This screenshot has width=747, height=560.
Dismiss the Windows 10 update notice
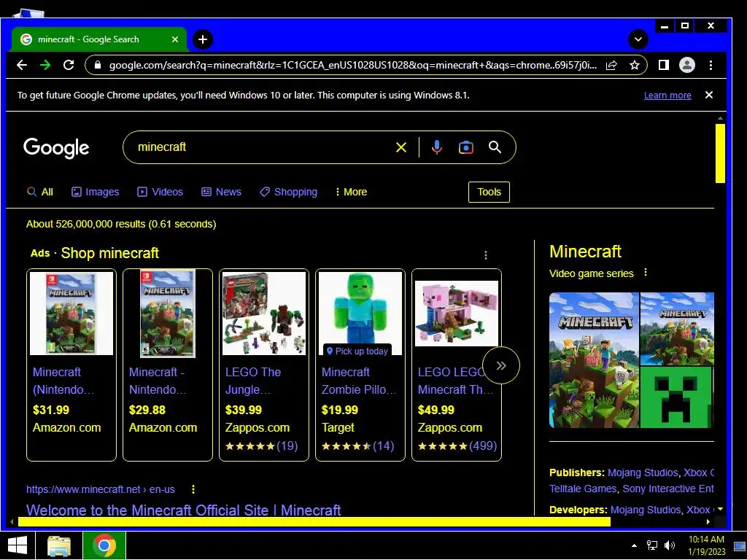pyautogui.click(x=709, y=95)
